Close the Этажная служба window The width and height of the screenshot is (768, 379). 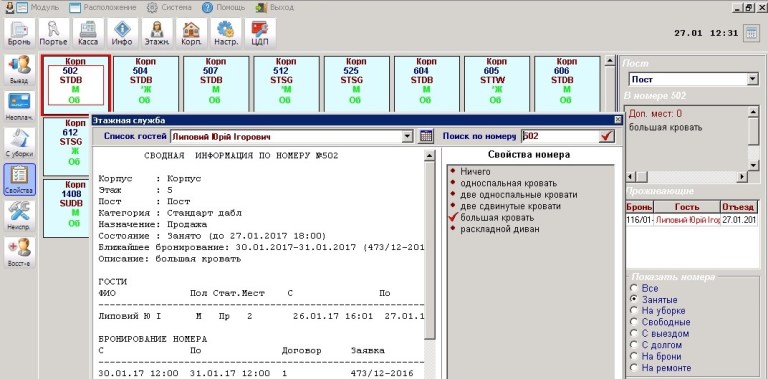[618, 120]
